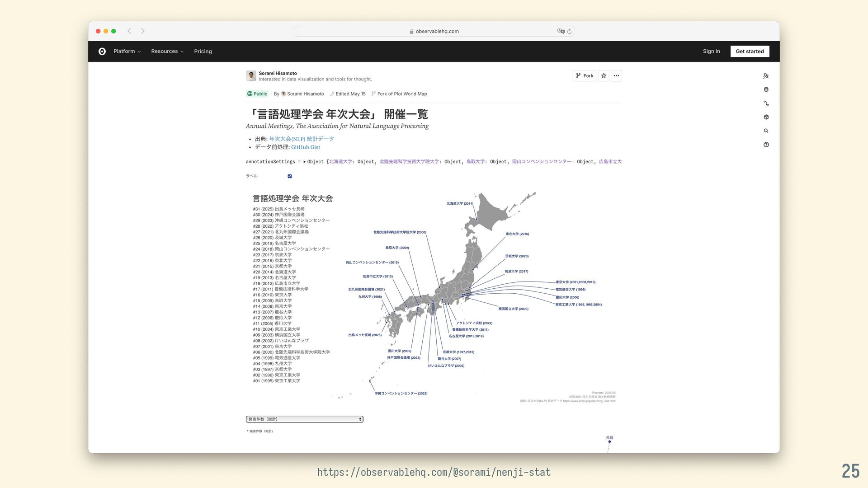Open the sidebar databases icon
The image size is (868, 488).
[x=766, y=89]
